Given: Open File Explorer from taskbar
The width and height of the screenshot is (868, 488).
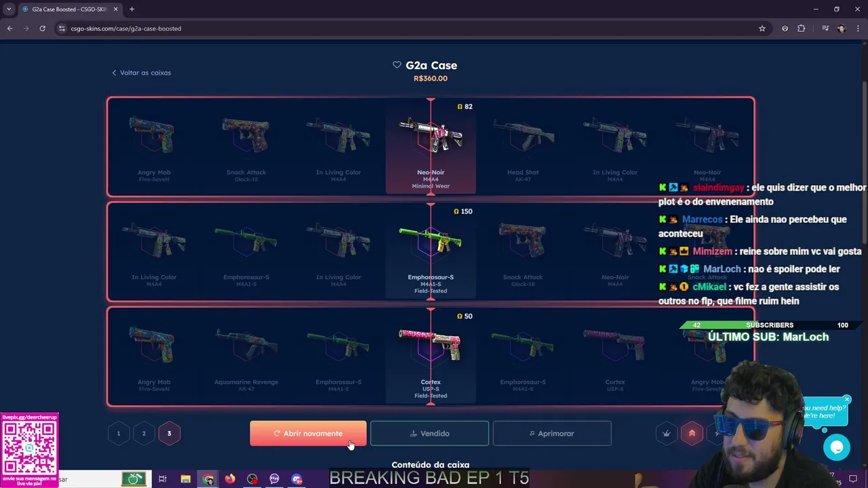Looking at the screenshot, I should (185, 479).
